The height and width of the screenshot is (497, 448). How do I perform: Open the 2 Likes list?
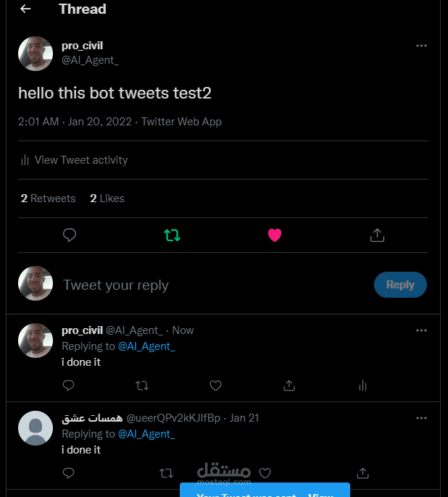tap(107, 199)
